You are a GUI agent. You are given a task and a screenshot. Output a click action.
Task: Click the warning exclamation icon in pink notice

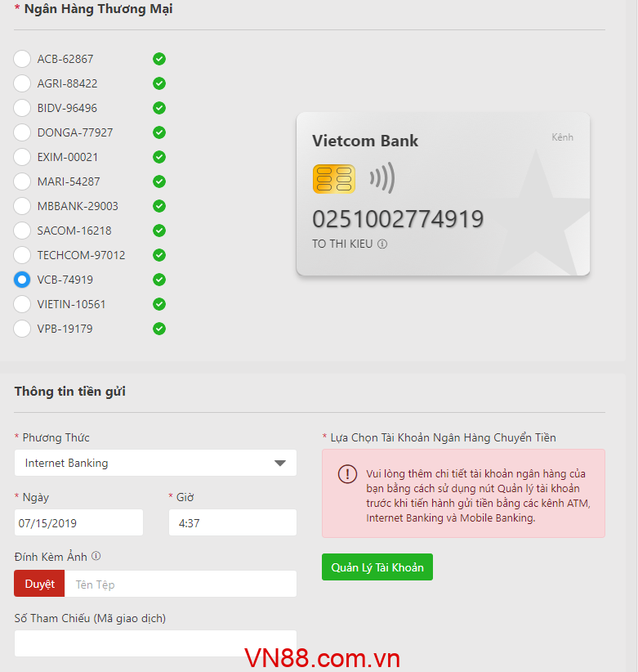[347, 474]
